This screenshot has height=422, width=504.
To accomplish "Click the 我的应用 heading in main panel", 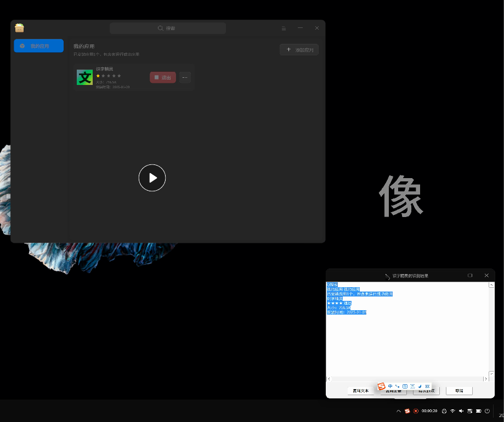I will [x=84, y=46].
